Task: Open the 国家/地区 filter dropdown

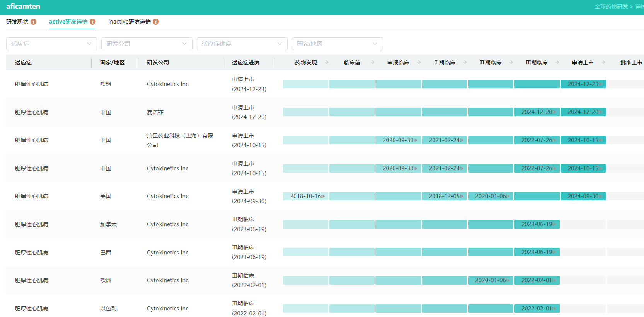Action: pos(337,44)
